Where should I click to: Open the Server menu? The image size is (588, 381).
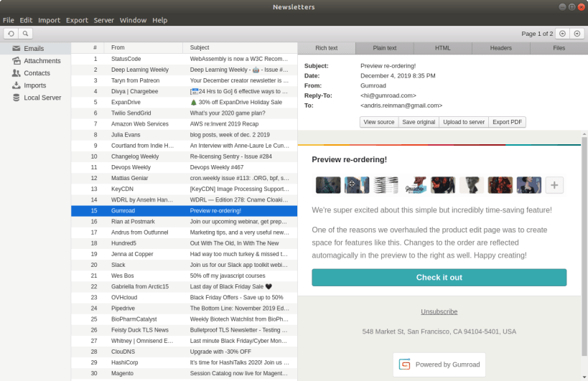click(x=104, y=20)
